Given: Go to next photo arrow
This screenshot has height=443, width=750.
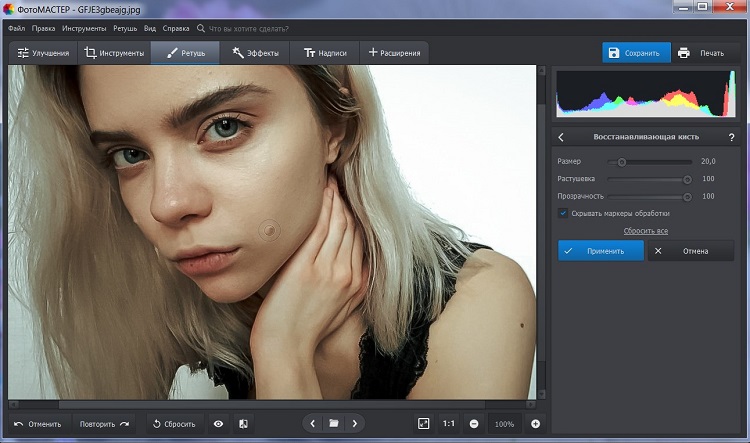Looking at the screenshot, I should (354, 424).
